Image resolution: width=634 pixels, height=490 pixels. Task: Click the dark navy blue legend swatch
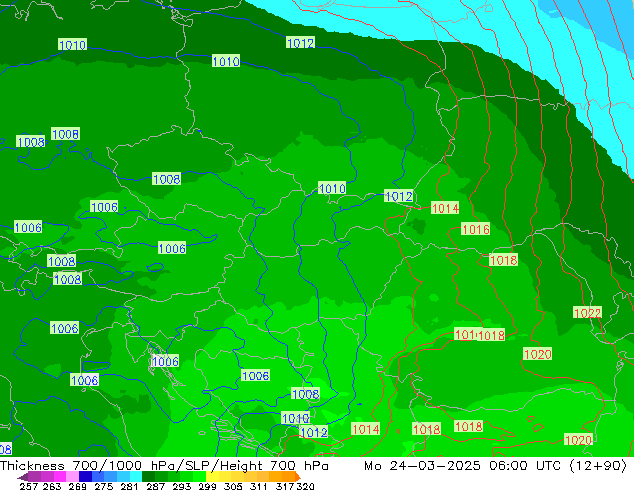pyautogui.click(x=85, y=477)
